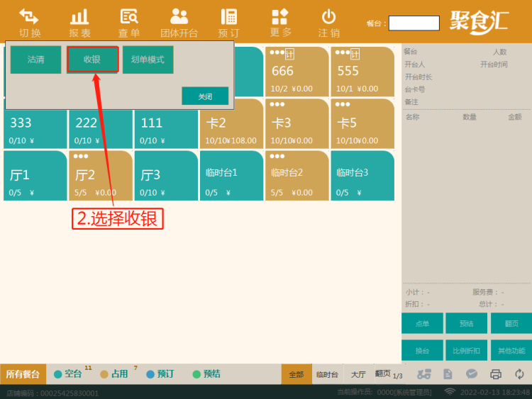Click the 当前操作员 operator text

click(384, 392)
